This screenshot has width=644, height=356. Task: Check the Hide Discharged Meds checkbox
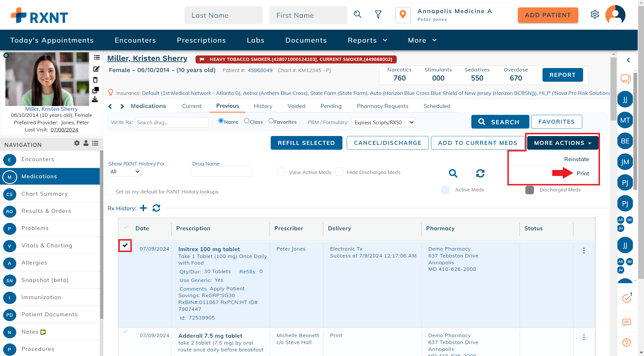pos(339,172)
